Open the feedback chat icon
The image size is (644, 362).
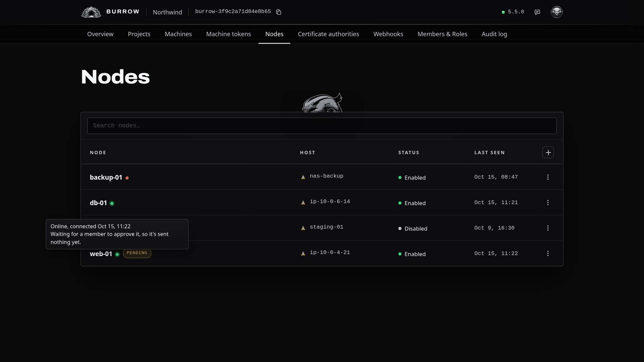coord(537,12)
